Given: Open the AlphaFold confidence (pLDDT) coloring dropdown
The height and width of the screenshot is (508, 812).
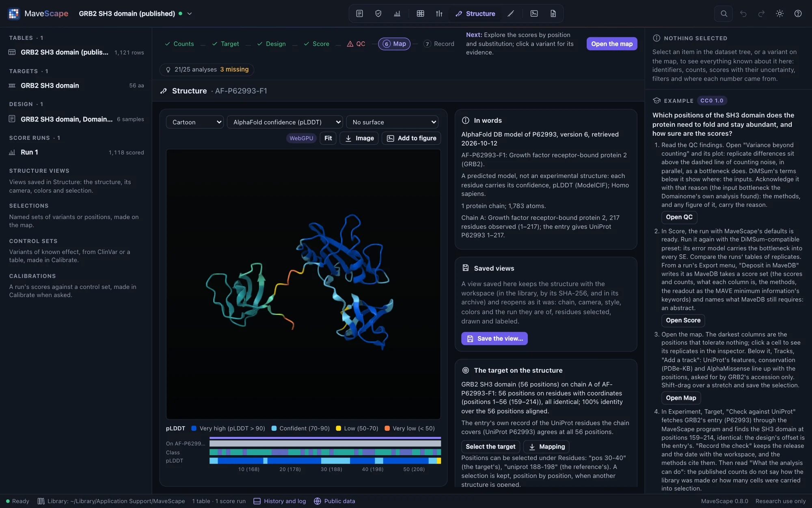Looking at the screenshot, I should [x=285, y=122].
